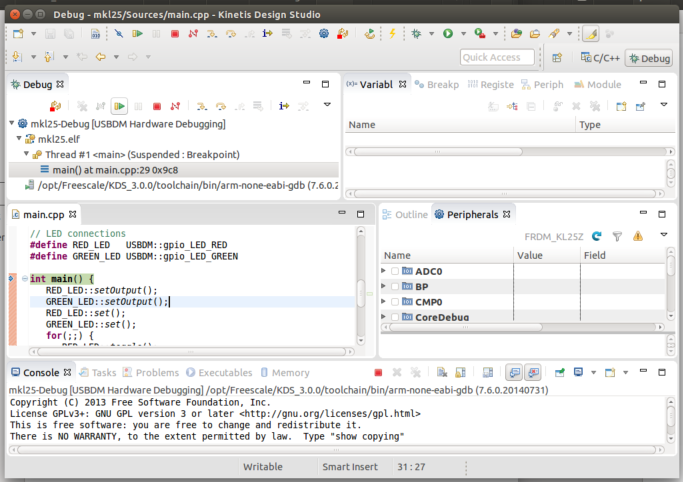Viewport: 683px width, 482px height.
Task: Select the main() at main.cpp:29 stack frame
Action: (173, 170)
